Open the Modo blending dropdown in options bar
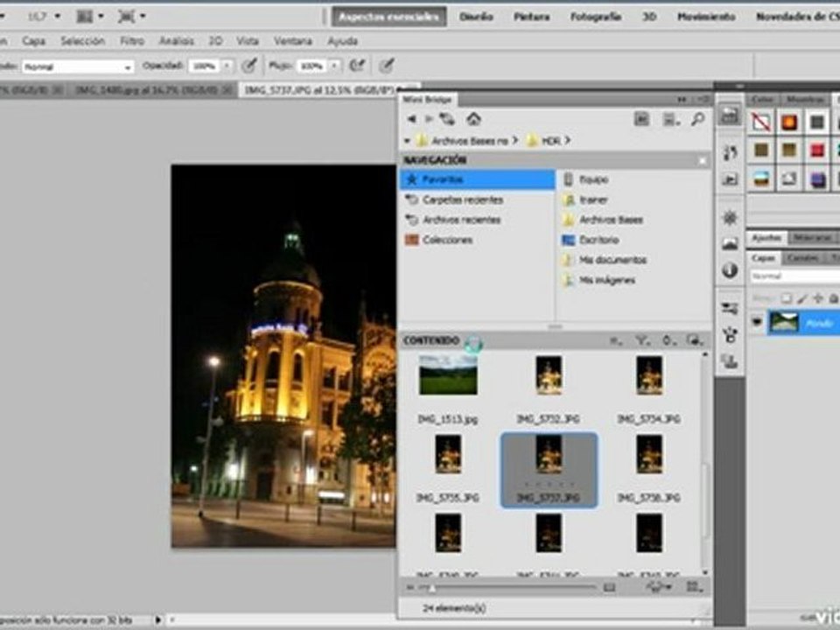This screenshot has height=630, width=840. point(78,66)
